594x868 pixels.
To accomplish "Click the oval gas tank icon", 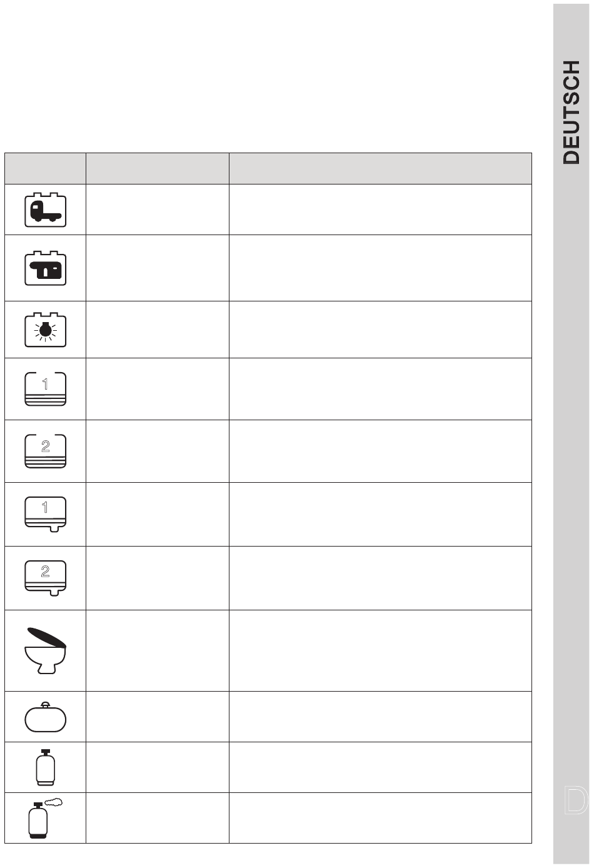I will [45, 717].
